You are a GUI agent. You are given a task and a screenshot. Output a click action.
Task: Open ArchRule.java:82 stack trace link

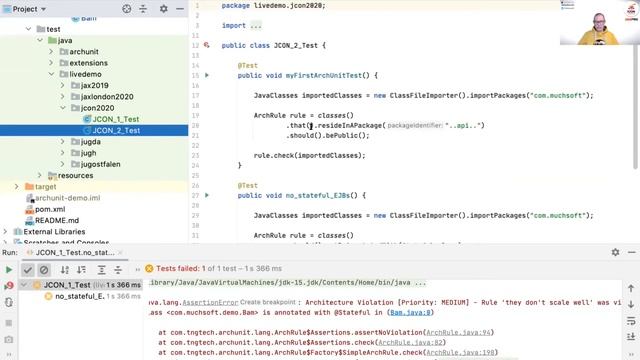[410, 343]
